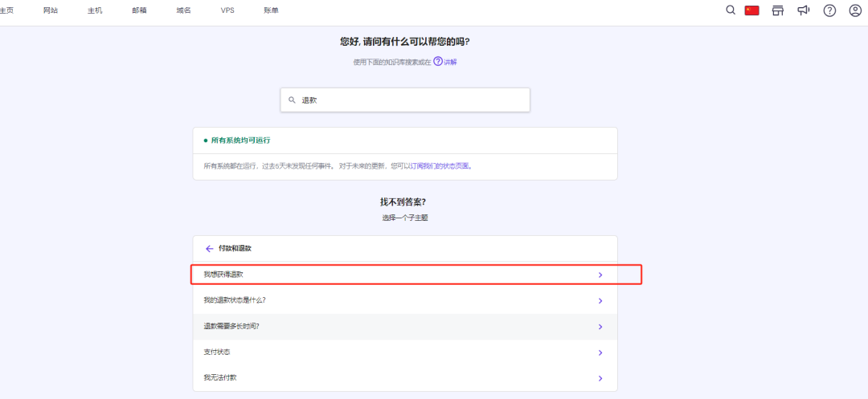Screen dimensions: 868x399
Task: Open the help question mark icon
Action: pyautogui.click(x=829, y=10)
